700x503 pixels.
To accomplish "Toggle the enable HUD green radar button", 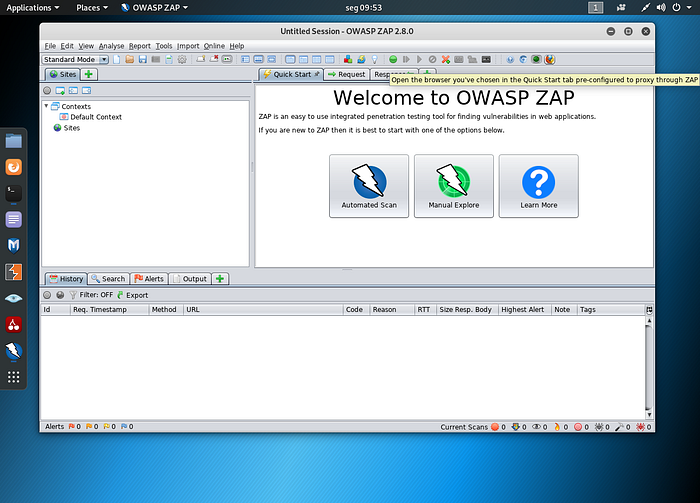I will point(536,59).
